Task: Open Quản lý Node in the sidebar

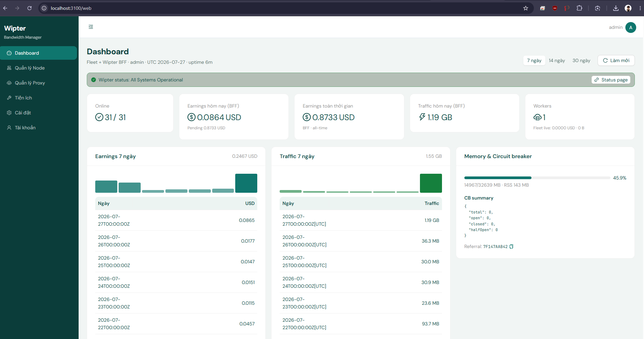Action: pos(38,68)
